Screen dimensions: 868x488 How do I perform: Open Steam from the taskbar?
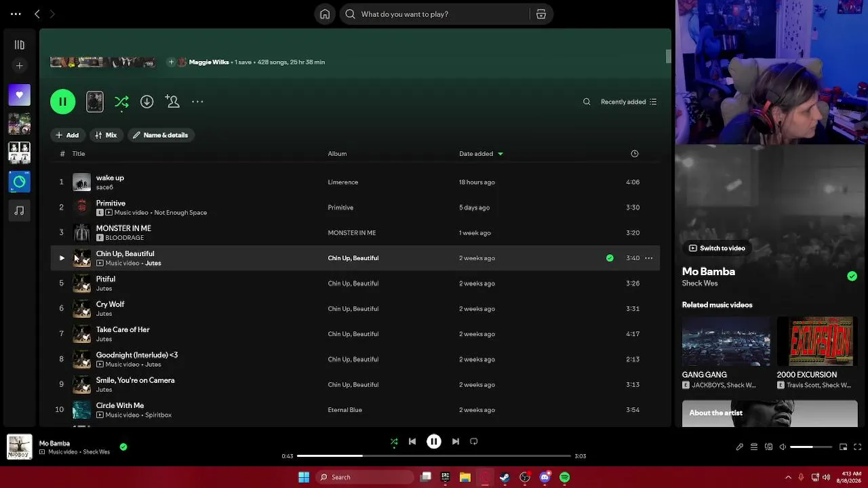[x=505, y=477]
